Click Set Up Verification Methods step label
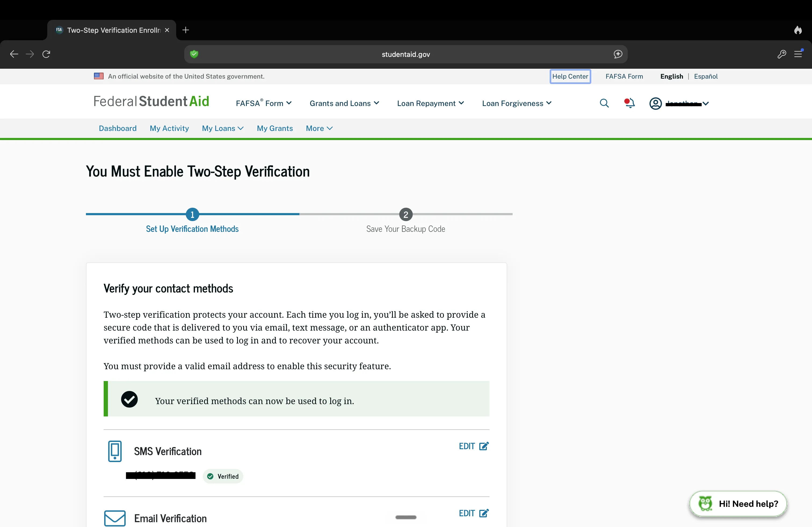812x527 pixels. [192, 229]
